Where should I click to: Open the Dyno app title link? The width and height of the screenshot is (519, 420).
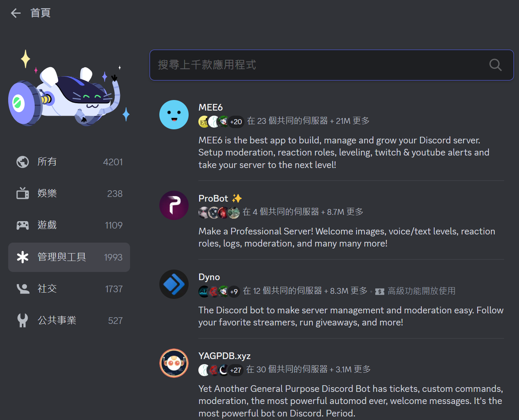pos(209,277)
